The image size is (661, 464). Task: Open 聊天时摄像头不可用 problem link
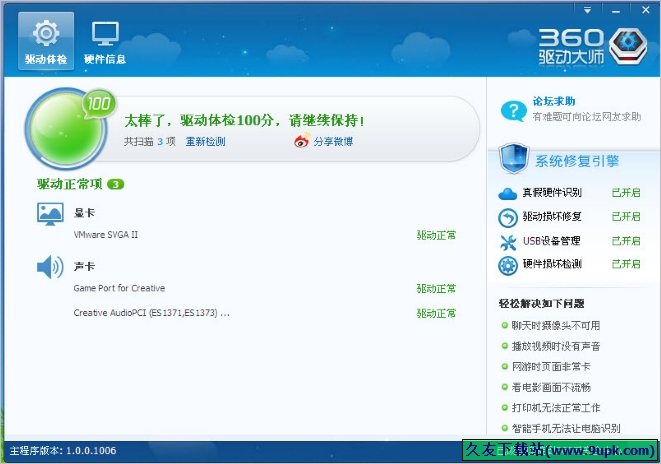[x=556, y=326]
